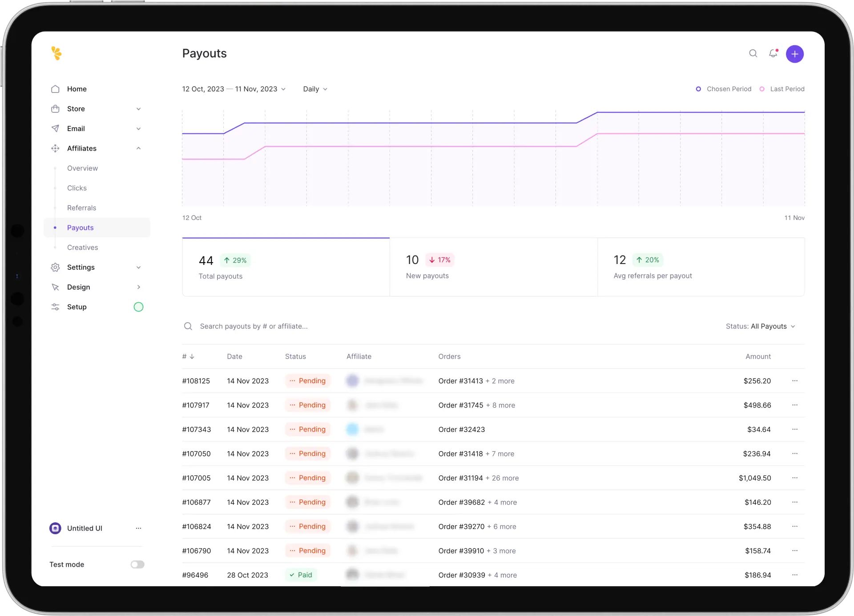Focus the search payouts input field
This screenshot has height=616, width=854.
click(254, 326)
